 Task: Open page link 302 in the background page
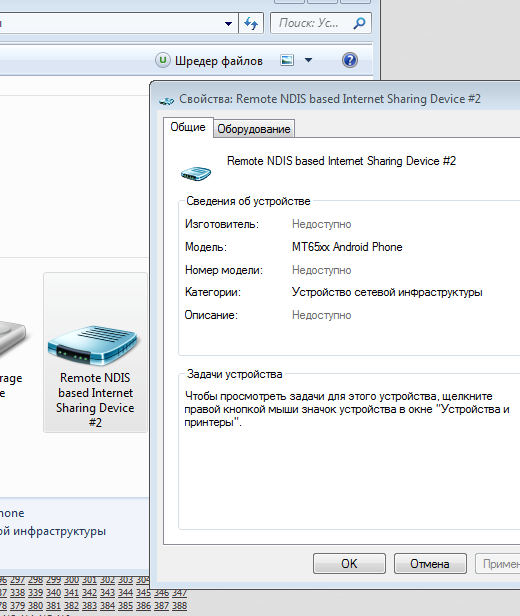pyautogui.click(x=107, y=580)
